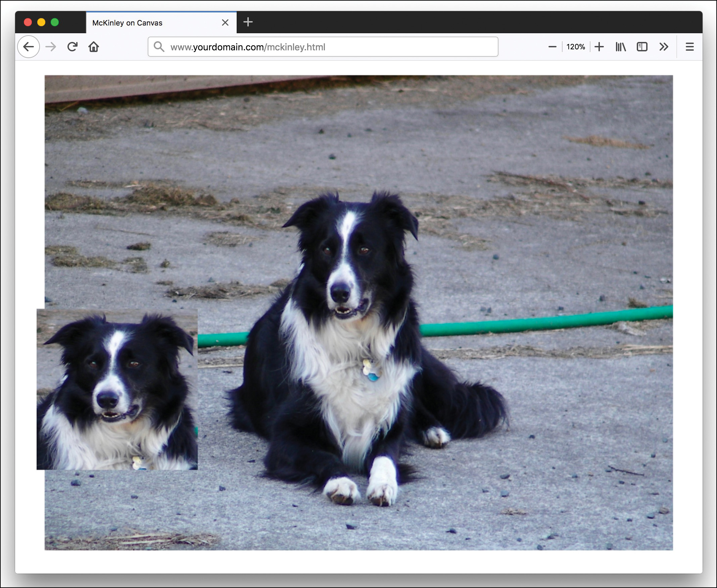The width and height of the screenshot is (717, 588).
Task: Click the small cropped dog inset image
Action: [x=117, y=390]
